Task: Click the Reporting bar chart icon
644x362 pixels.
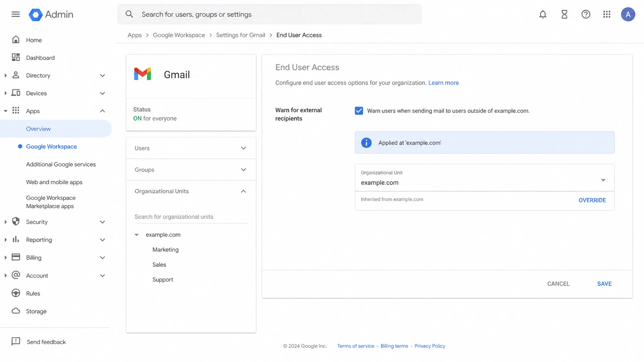Action: (x=16, y=239)
